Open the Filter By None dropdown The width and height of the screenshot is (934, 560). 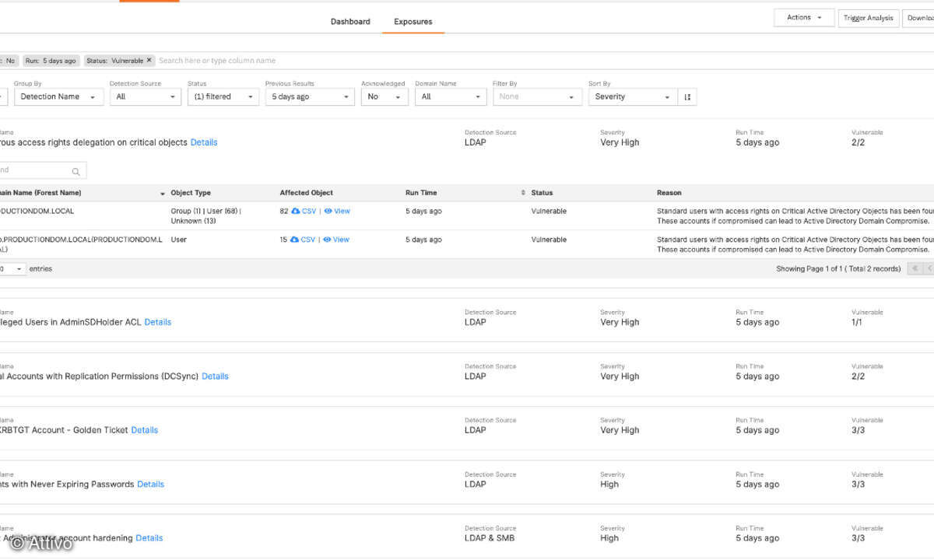pyautogui.click(x=537, y=96)
